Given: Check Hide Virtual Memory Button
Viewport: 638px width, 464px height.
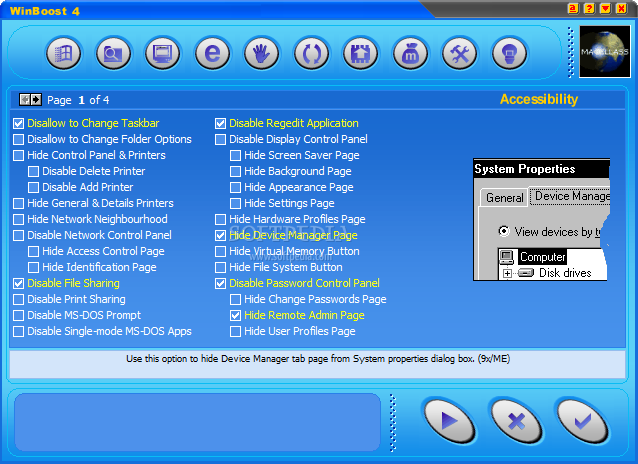Looking at the screenshot, I should pos(221,252).
